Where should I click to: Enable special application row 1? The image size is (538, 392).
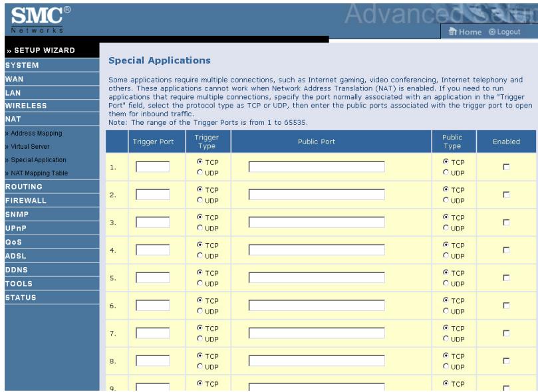(506, 167)
